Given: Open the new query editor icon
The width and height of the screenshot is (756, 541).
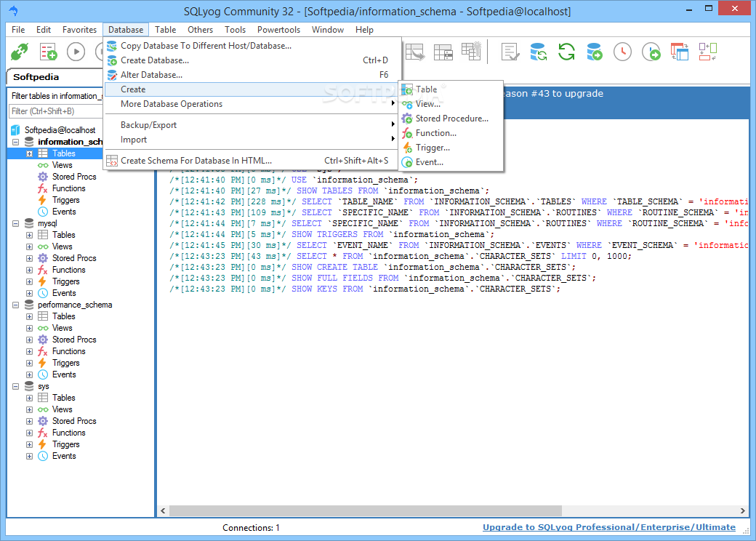Looking at the screenshot, I should (48, 52).
